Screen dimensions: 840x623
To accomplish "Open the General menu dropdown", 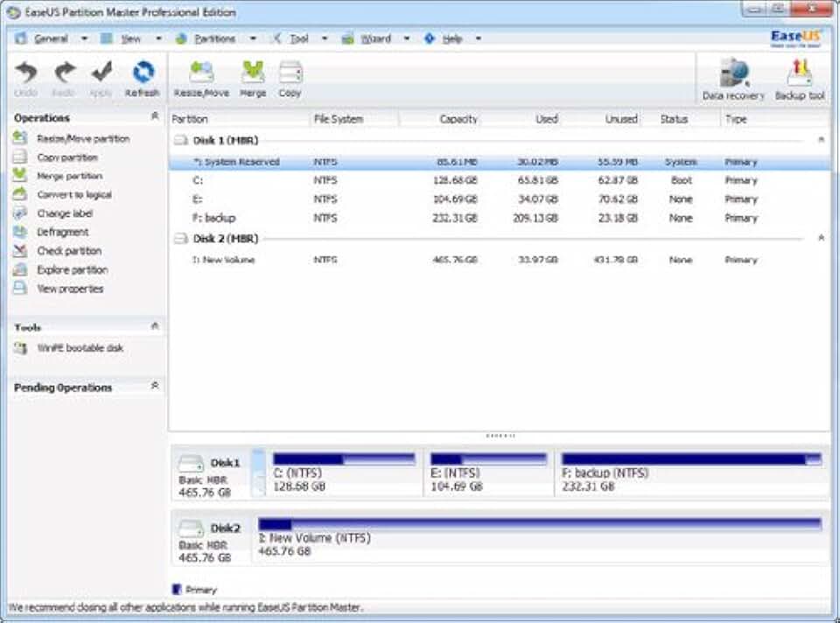I will (x=51, y=38).
